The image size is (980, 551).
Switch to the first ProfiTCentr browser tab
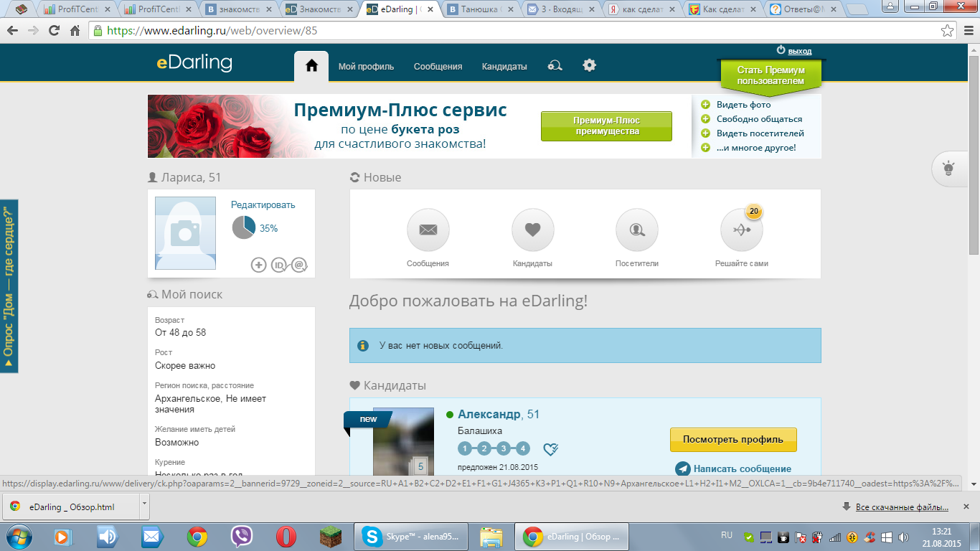point(77,9)
